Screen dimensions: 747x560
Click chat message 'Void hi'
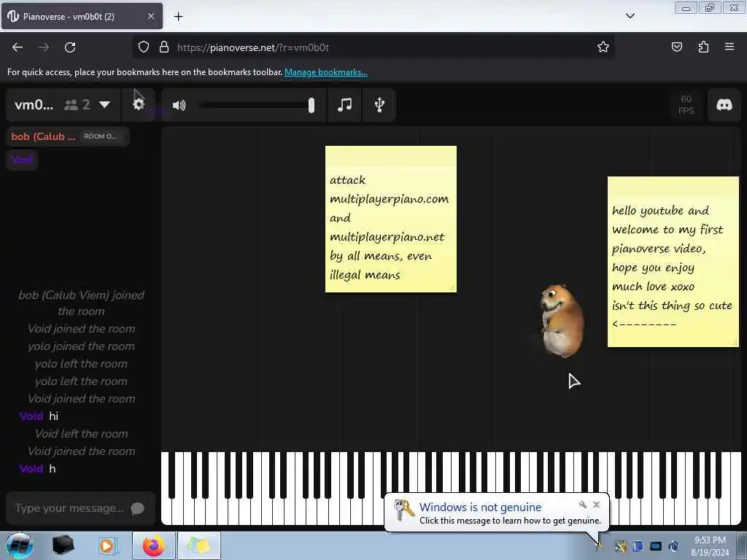39,416
